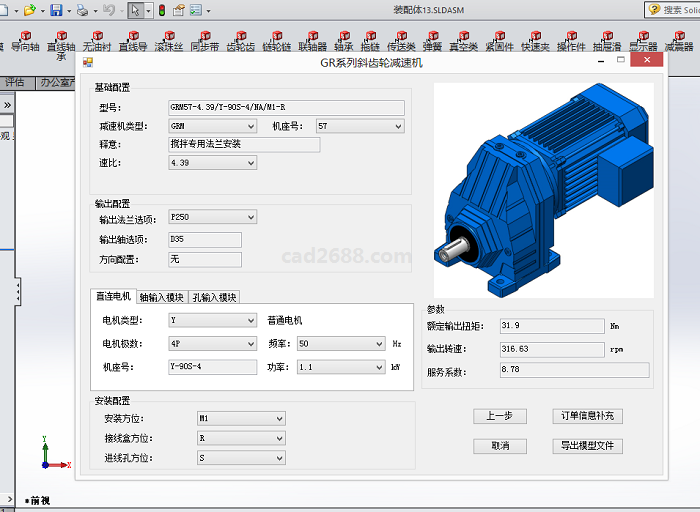700x512 pixels.
Task: Click the traffic light rebuild icon
Action: coord(161,10)
